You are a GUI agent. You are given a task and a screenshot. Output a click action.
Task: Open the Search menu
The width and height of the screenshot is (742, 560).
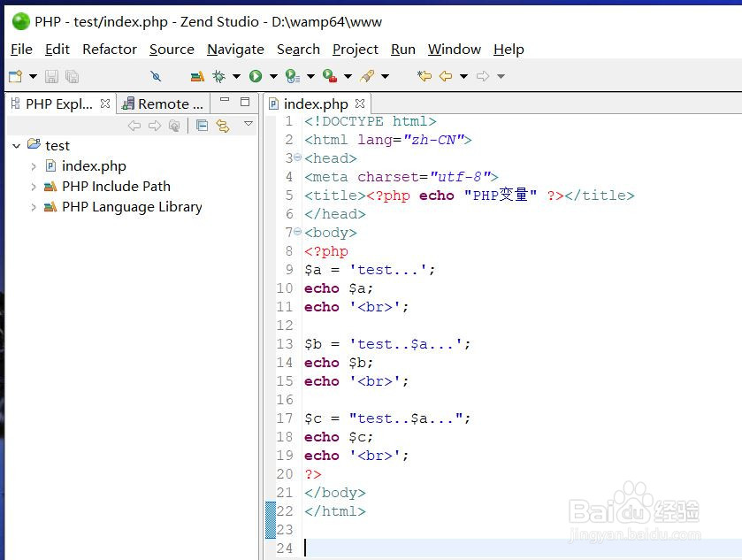(298, 50)
